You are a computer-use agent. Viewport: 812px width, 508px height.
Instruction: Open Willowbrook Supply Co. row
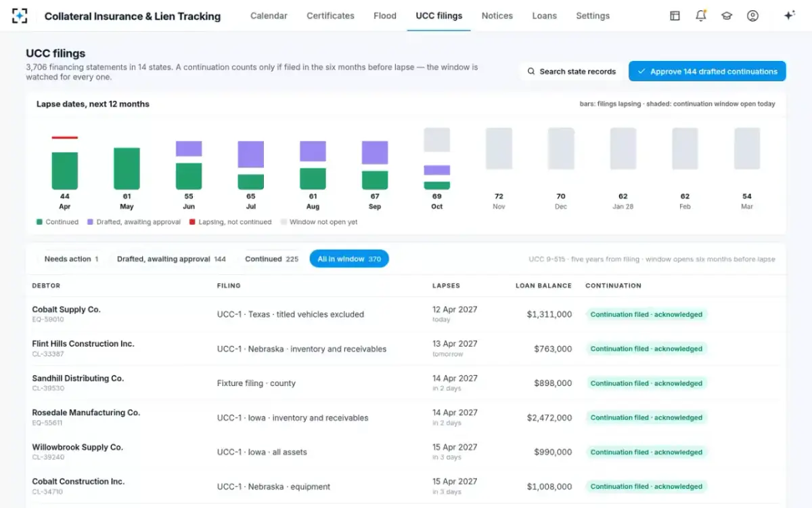point(406,452)
